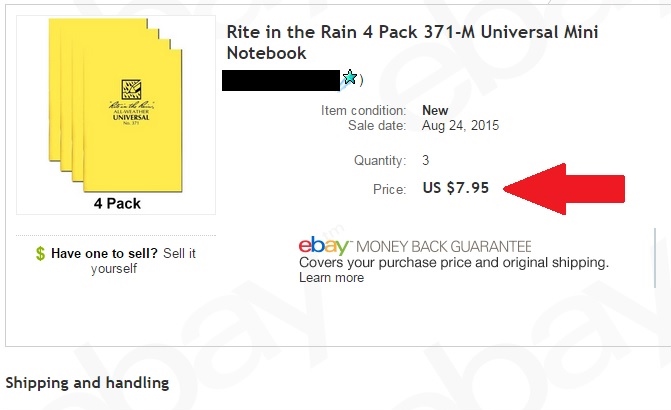Click the "Price:" label

click(x=387, y=188)
